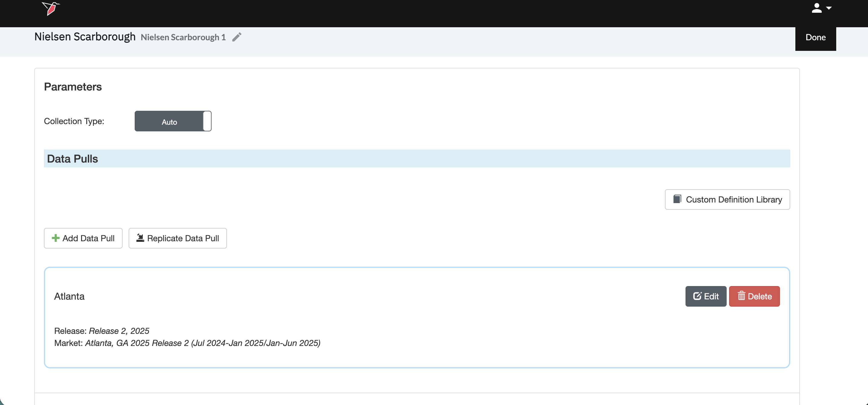Click the Atlanta, GA market description

[202, 343]
